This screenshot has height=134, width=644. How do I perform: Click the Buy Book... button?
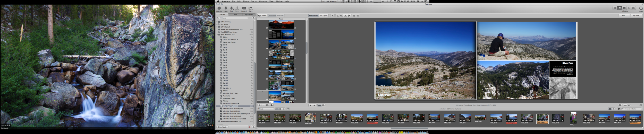[636, 15]
